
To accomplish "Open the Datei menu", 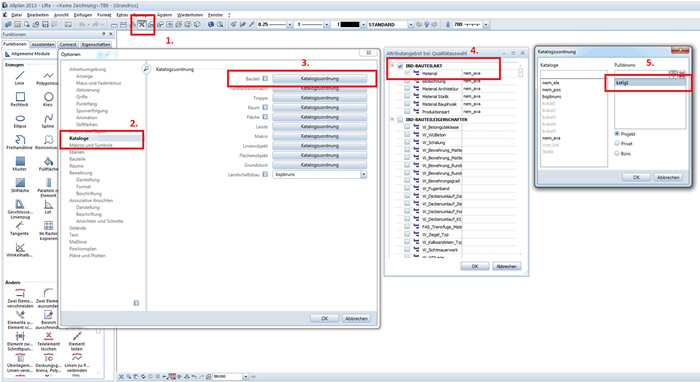I will click(x=17, y=15).
